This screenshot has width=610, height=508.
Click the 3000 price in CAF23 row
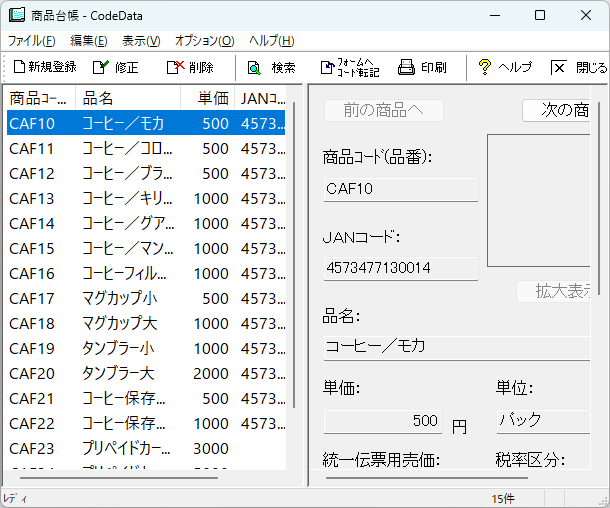pyautogui.click(x=211, y=448)
